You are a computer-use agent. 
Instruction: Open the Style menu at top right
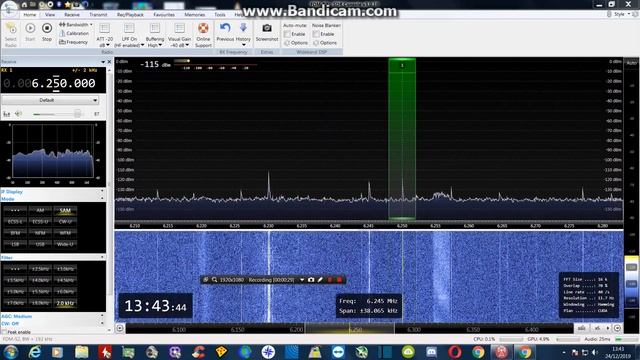pyautogui.click(x=619, y=14)
